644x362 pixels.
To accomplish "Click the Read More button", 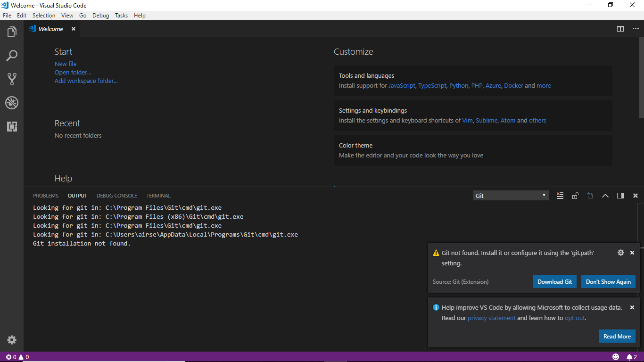I will [617, 337].
